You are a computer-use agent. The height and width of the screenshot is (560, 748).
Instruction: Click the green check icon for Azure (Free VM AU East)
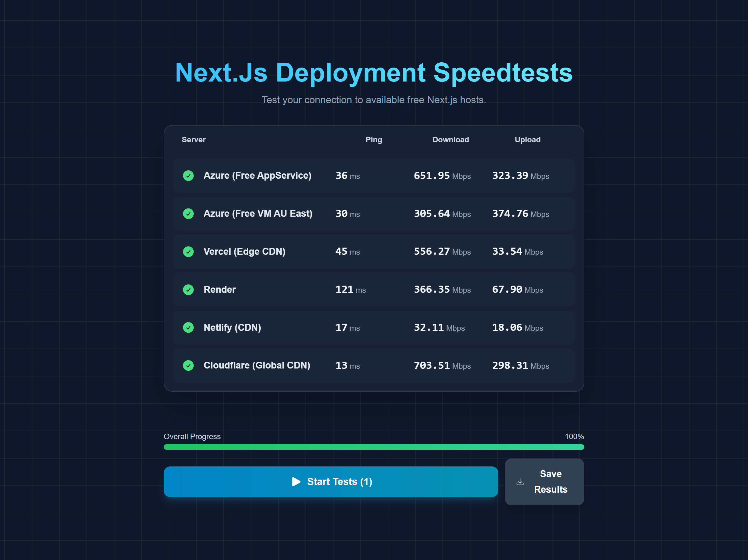[x=188, y=214]
